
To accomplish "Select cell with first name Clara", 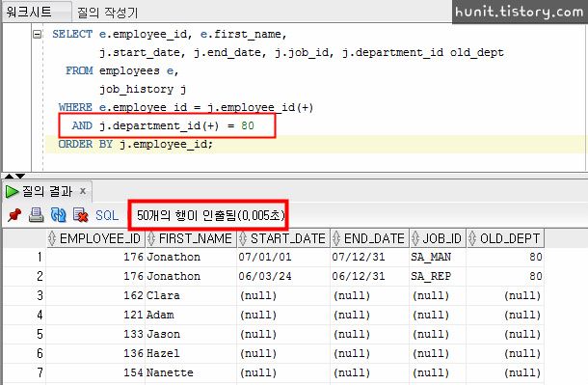I will point(191,295).
